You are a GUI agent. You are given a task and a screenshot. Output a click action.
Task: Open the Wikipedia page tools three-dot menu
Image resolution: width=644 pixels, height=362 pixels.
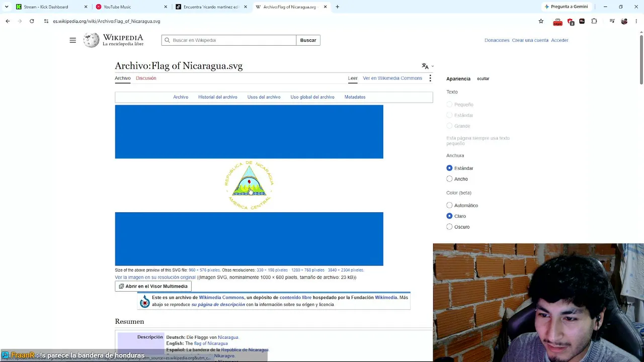(430, 78)
